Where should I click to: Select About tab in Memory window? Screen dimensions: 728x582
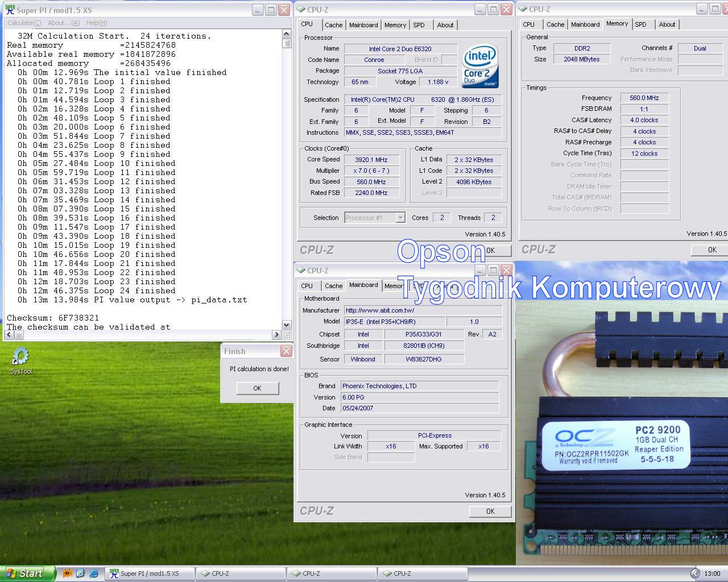pos(667,24)
